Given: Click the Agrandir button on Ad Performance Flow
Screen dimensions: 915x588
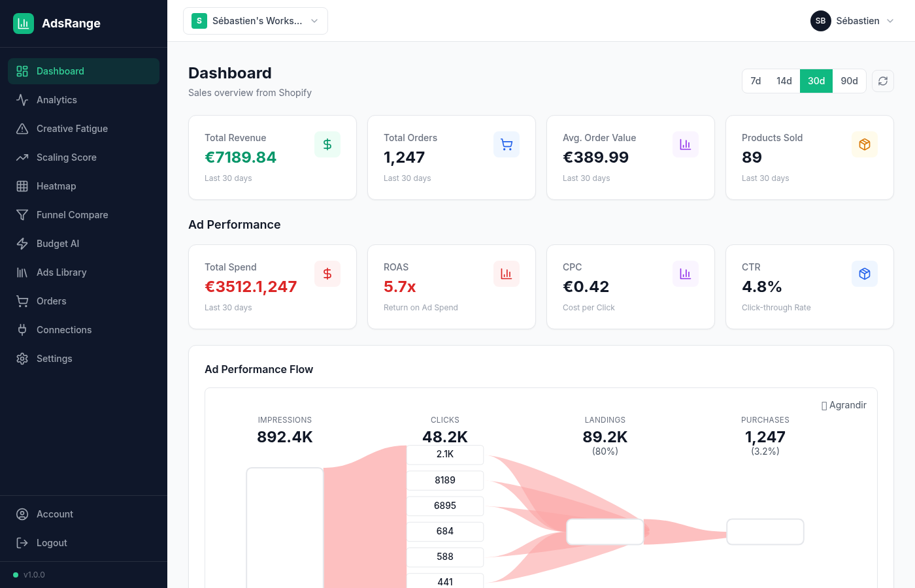Looking at the screenshot, I should pos(844,404).
